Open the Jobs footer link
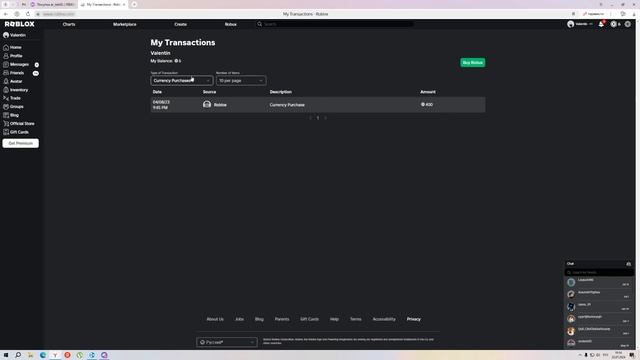The height and width of the screenshot is (360, 640). click(x=239, y=319)
